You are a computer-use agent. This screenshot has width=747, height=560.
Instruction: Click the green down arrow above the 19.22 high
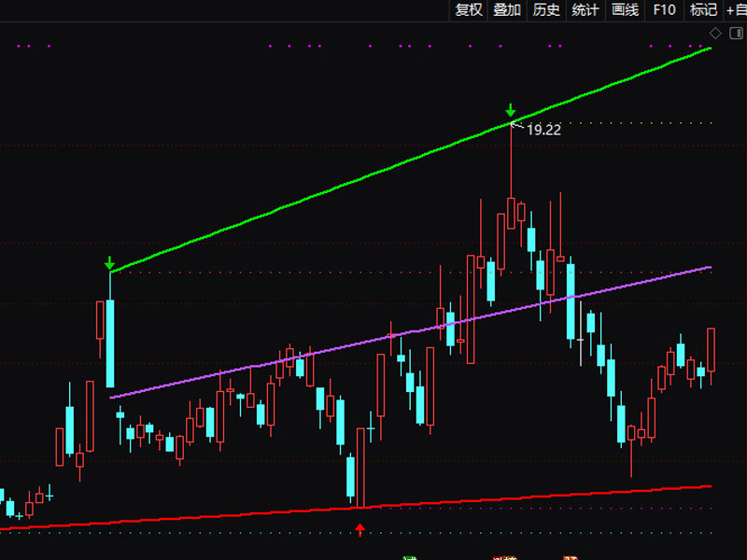click(511, 110)
